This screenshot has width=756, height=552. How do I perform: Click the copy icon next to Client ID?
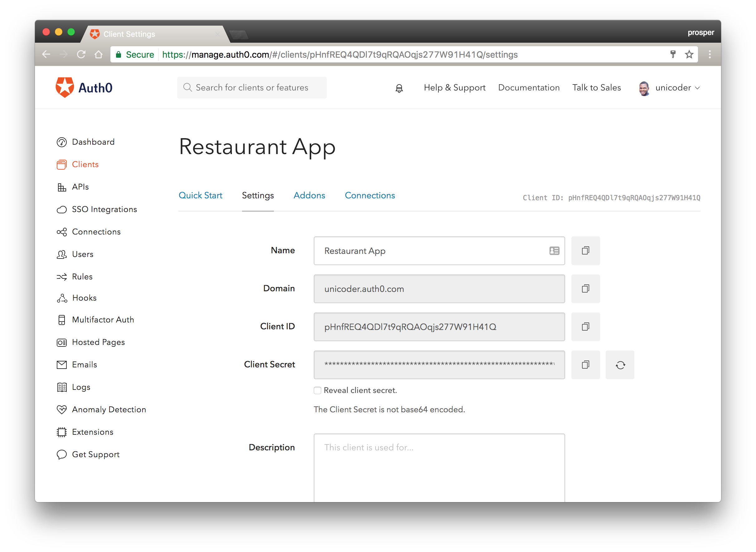585,327
